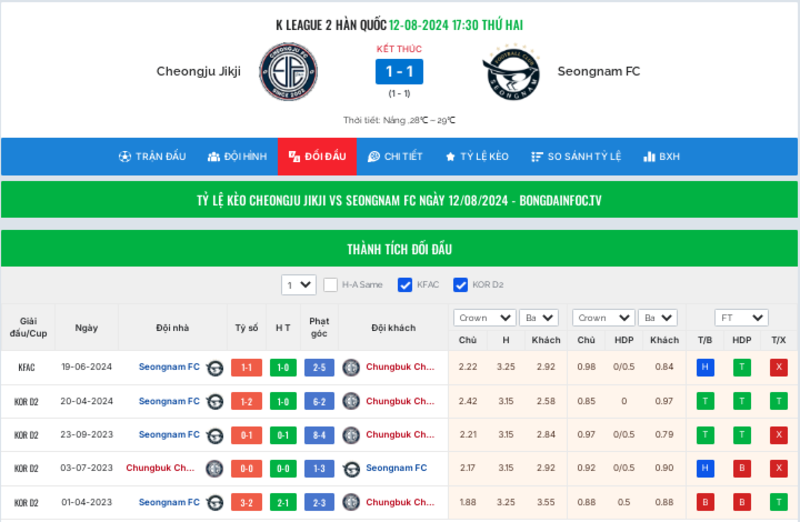The width and height of the screenshot is (800, 522).
Task: Click the 1-2 score in 20-04-2024 row
Action: (246, 401)
